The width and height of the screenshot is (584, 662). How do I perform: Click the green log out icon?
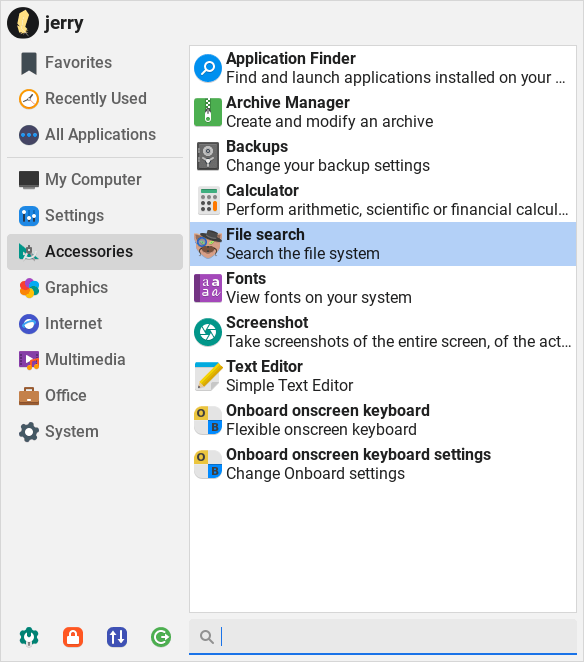point(161,637)
